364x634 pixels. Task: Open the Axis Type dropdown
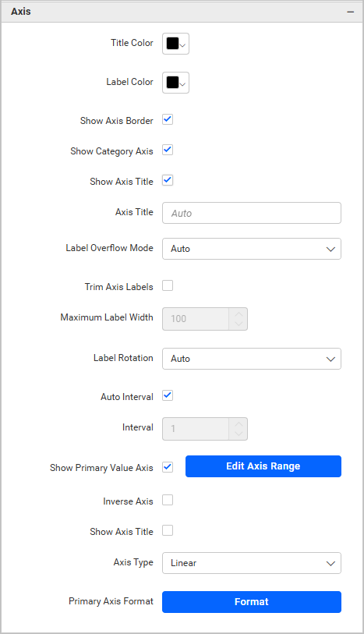point(252,563)
